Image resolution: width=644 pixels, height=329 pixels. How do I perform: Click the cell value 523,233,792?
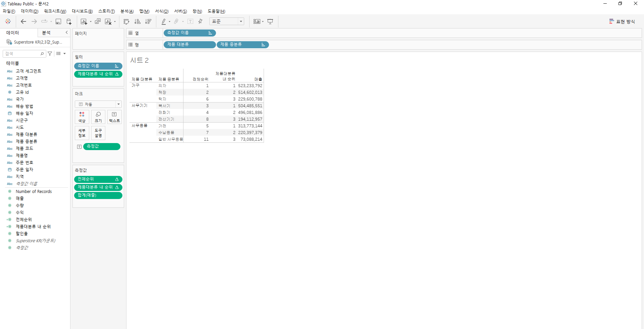click(x=250, y=86)
